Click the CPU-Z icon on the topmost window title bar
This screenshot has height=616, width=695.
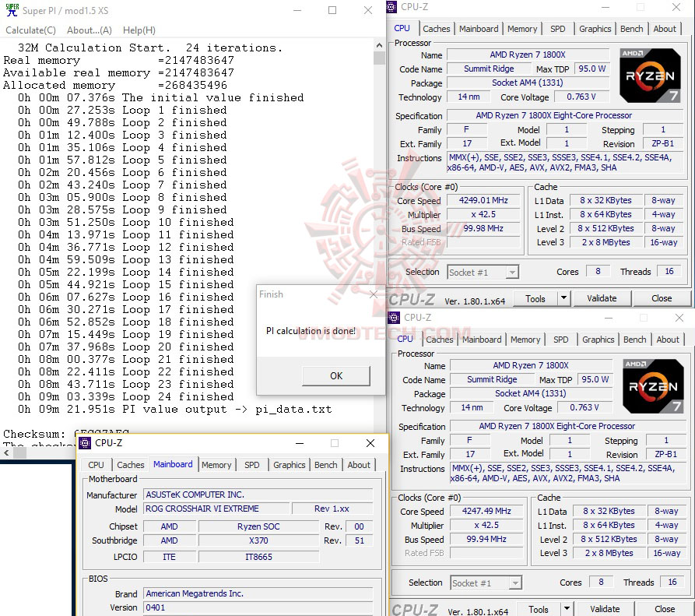tap(392, 6)
